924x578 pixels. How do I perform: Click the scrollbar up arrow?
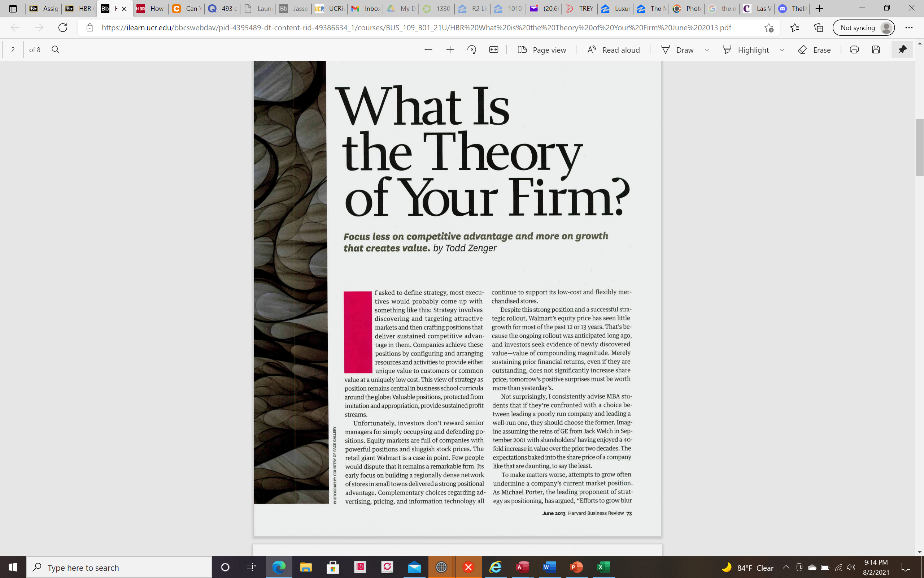point(919,44)
